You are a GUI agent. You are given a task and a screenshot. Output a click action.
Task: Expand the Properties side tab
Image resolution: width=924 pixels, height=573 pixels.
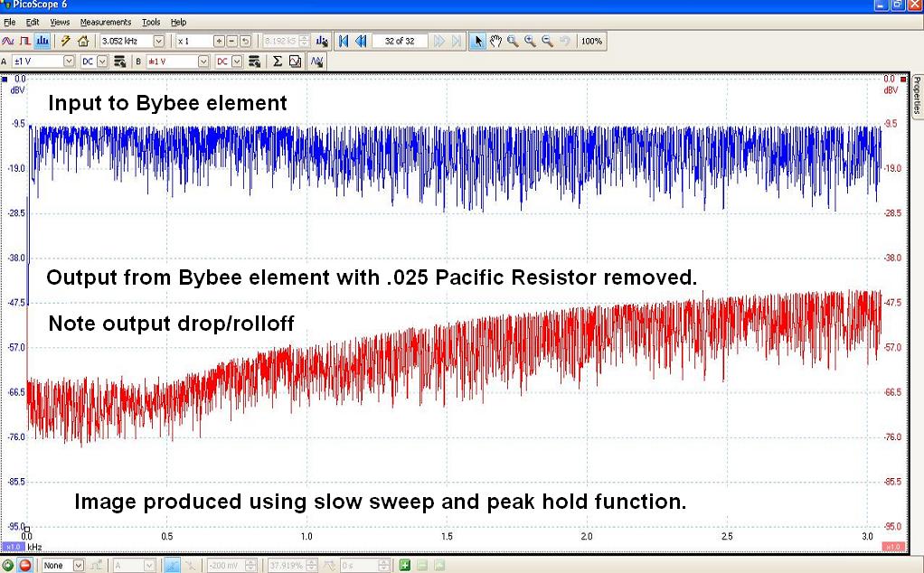(x=918, y=95)
